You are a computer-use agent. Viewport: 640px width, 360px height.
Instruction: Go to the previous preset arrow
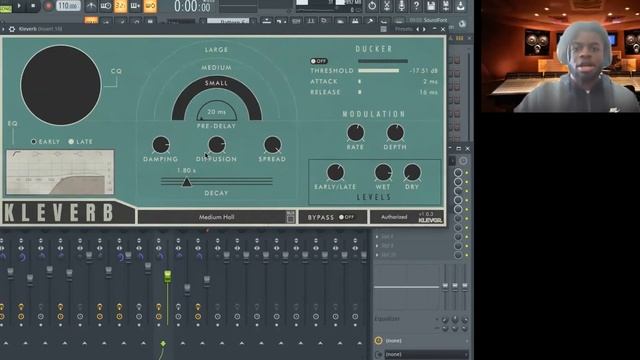coord(417,29)
